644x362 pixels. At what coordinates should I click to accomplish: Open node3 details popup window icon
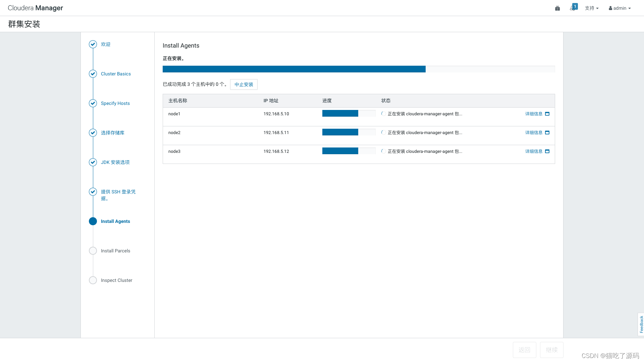point(547,152)
